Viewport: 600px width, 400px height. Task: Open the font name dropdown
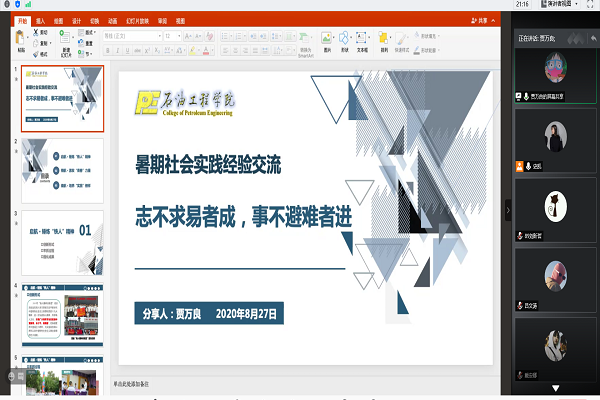(134, 35)
